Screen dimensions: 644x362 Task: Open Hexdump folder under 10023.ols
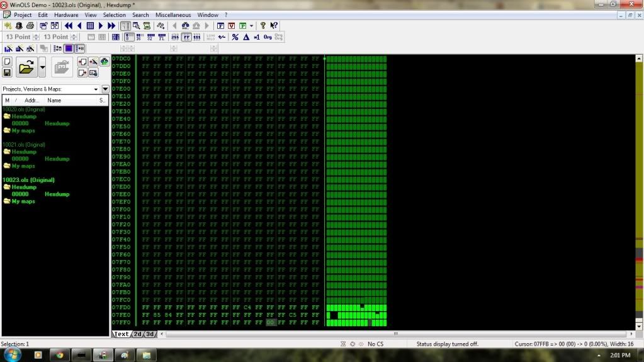[x=24, y=187]
